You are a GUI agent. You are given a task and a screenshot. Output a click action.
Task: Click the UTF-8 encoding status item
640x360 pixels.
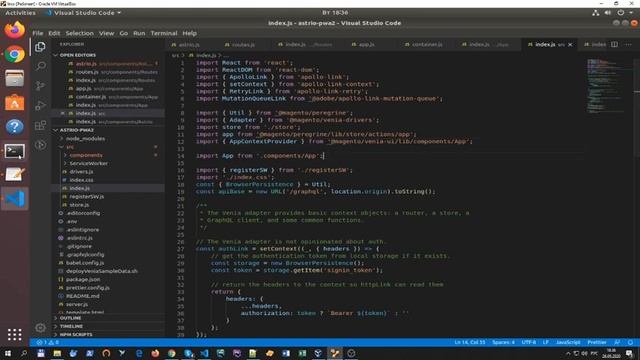(529, 342)
